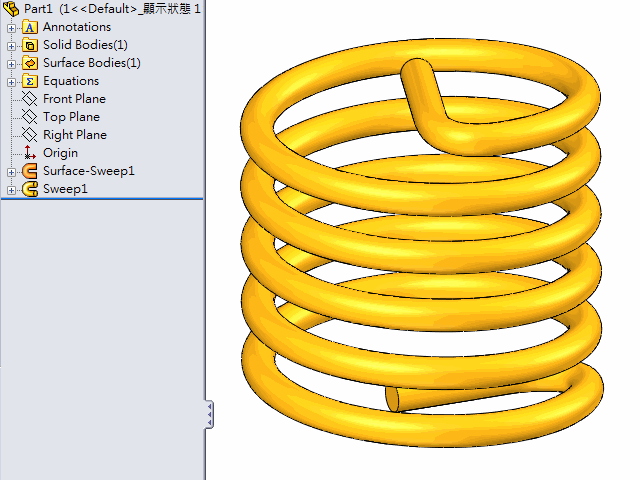The width and height of the screenshot is (640, 480).
Task: Select Annotations label in tree
Action: tap(77, 27)
